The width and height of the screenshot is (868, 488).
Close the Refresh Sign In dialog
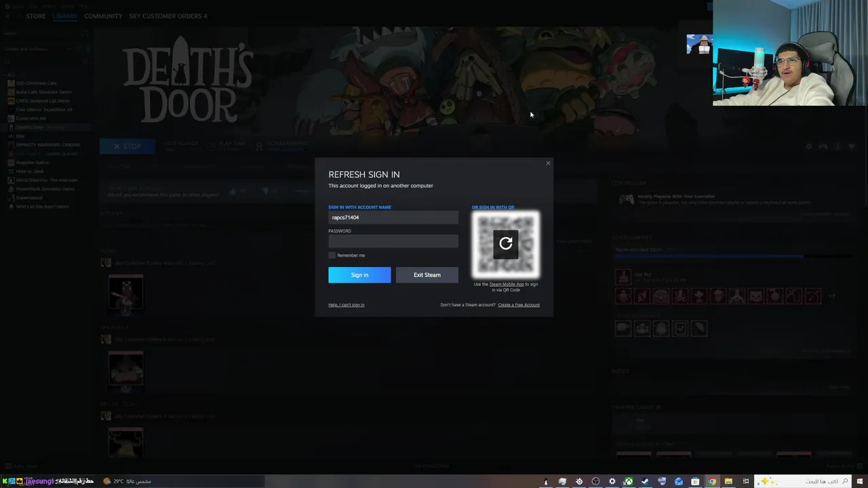[x=548, y=163]
